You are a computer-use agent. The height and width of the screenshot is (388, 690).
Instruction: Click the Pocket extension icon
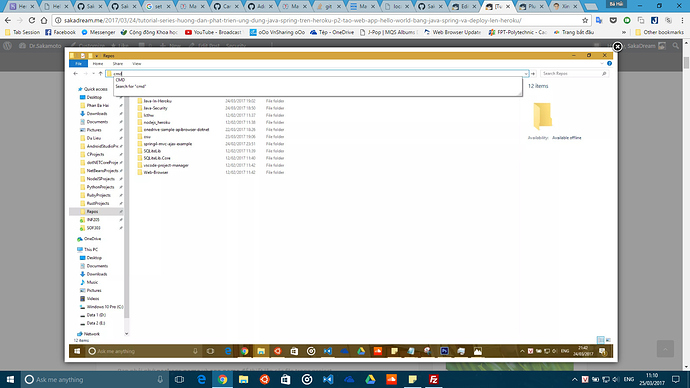[613, 20]
